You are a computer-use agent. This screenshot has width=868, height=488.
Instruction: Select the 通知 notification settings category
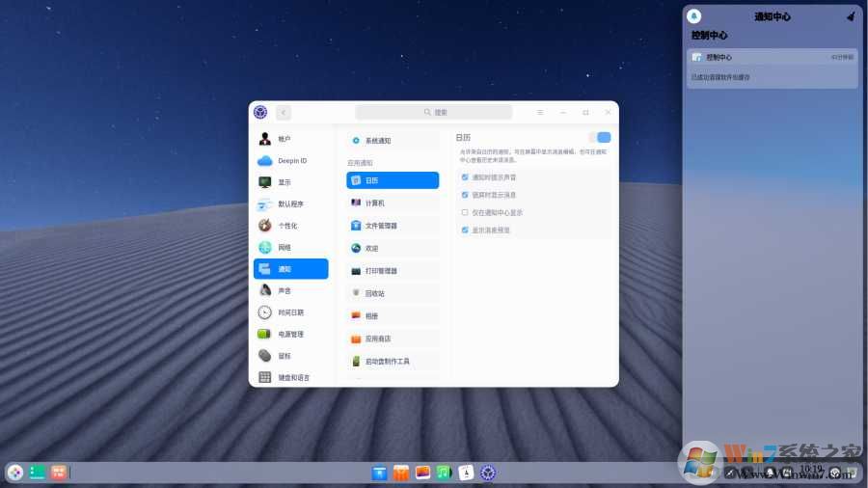point(290,269)
